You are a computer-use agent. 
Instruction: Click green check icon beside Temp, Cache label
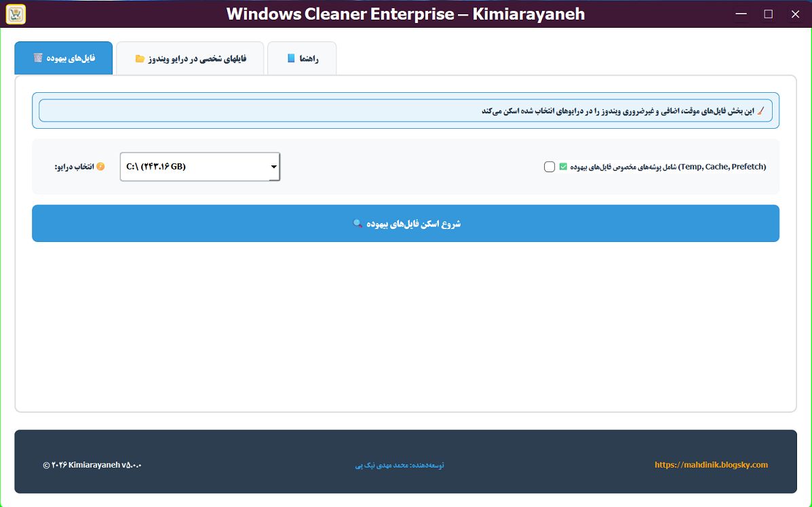click(x=563, y=167)
